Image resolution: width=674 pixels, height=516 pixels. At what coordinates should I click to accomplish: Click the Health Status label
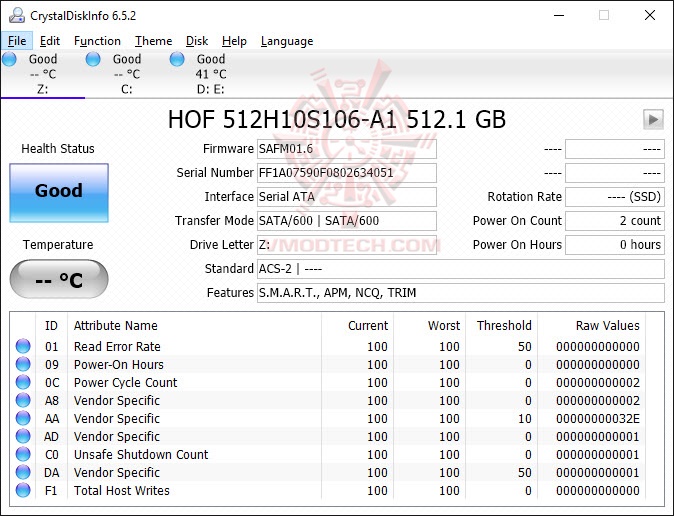[58, 149]
